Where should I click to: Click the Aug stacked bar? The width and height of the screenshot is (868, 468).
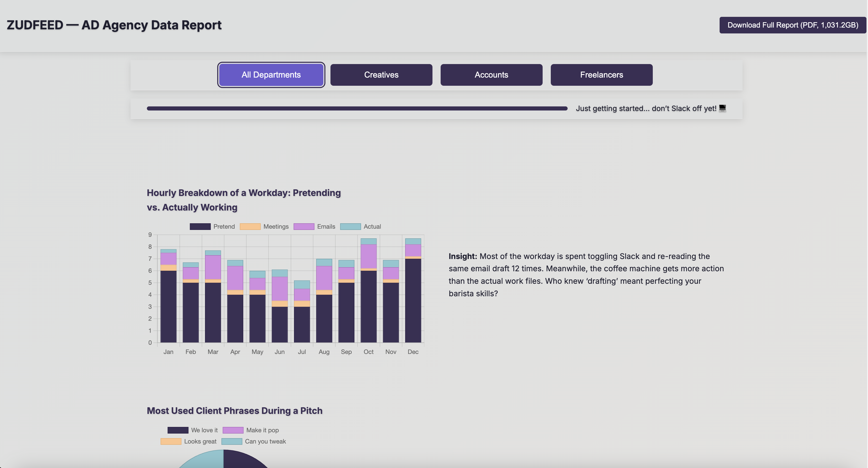coord(324,301)
